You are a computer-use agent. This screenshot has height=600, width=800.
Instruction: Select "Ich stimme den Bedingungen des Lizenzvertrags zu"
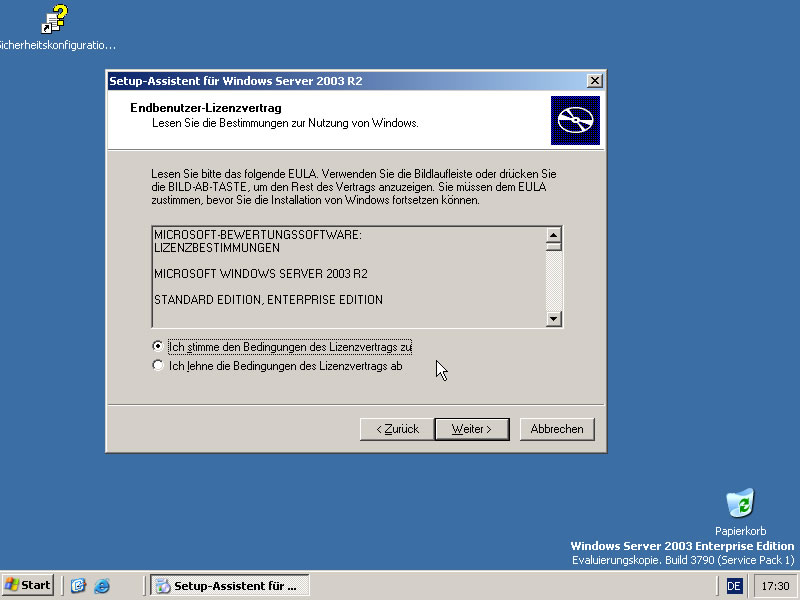coord(157,346)
